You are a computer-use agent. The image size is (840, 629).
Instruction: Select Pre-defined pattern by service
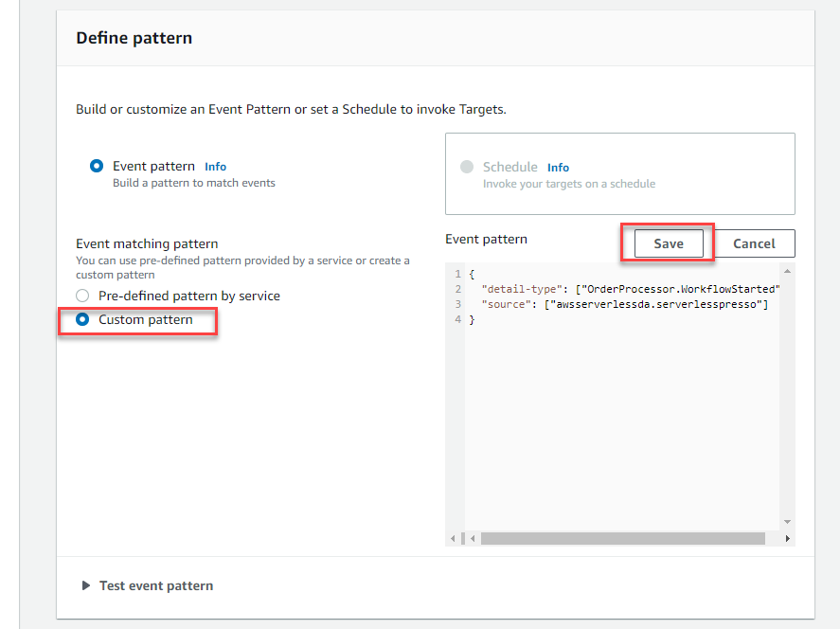(82, 296)
